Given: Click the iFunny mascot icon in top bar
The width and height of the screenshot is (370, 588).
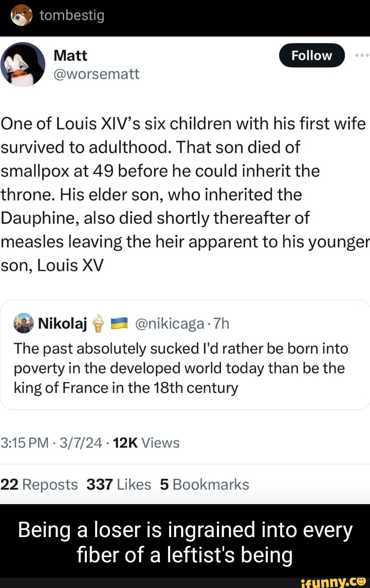Looking at the screenshot, I should (21, 16).
